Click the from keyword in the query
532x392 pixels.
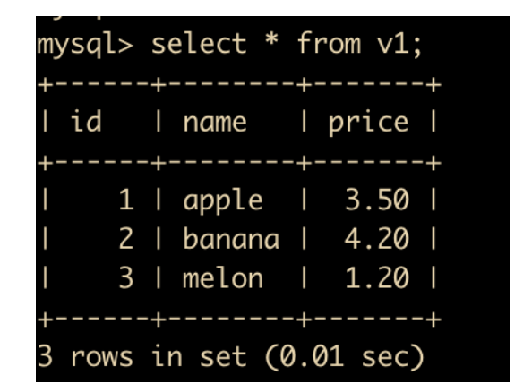pos(329,43)
